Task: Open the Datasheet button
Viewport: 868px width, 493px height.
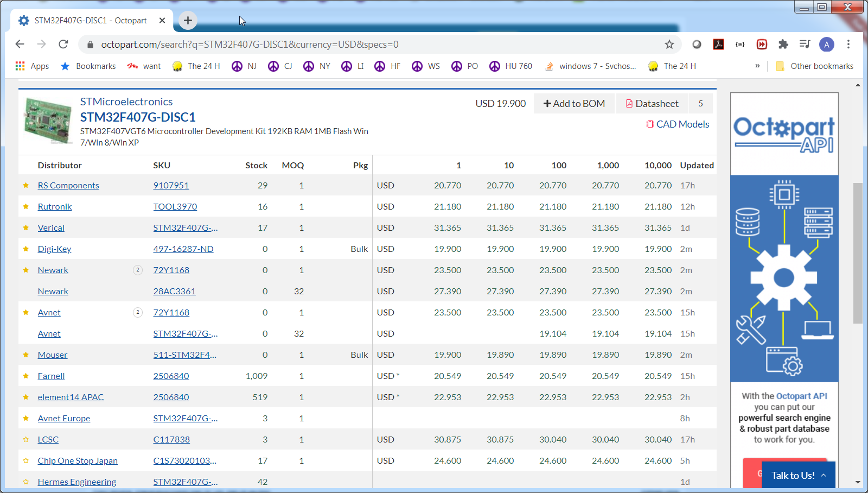Action: (652, 104)
